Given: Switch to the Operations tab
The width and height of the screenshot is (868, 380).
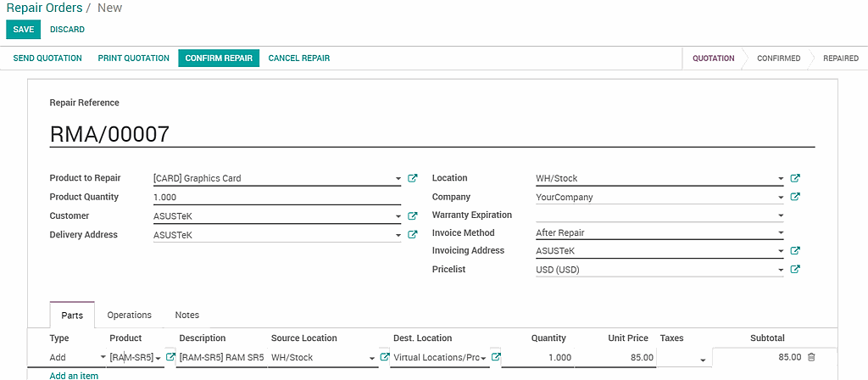Looking at the screenshot, I should [129, 315].
